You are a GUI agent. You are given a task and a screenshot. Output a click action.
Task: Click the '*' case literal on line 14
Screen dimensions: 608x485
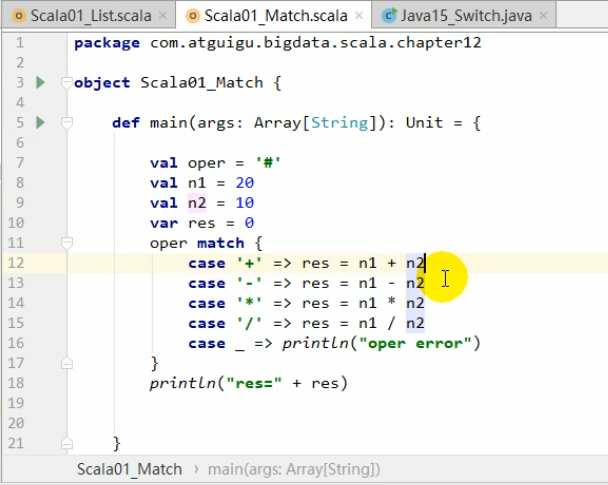(249, 303)
